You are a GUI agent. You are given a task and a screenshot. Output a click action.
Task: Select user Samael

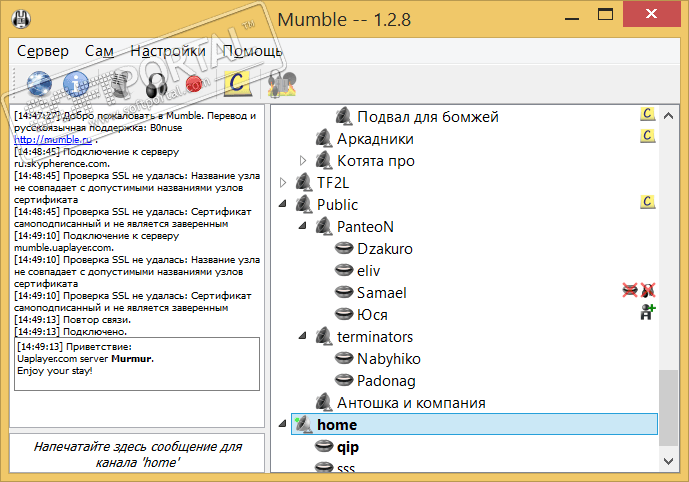(381, 293)
